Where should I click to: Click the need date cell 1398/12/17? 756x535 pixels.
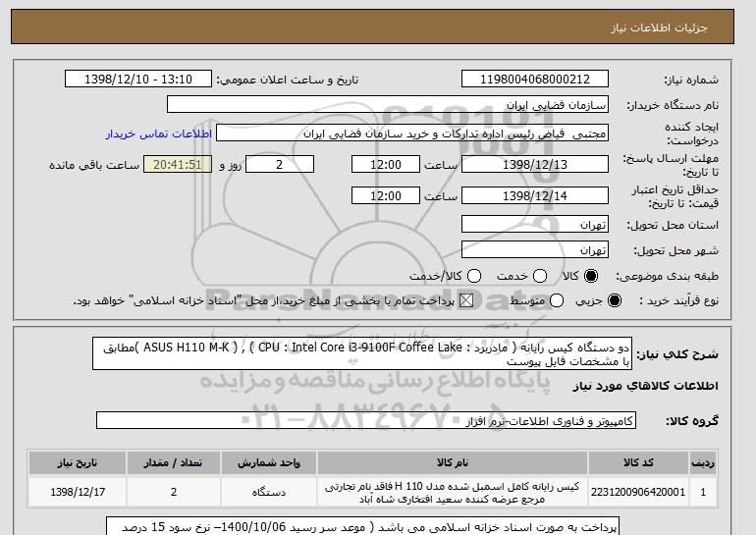pos(78,492)
